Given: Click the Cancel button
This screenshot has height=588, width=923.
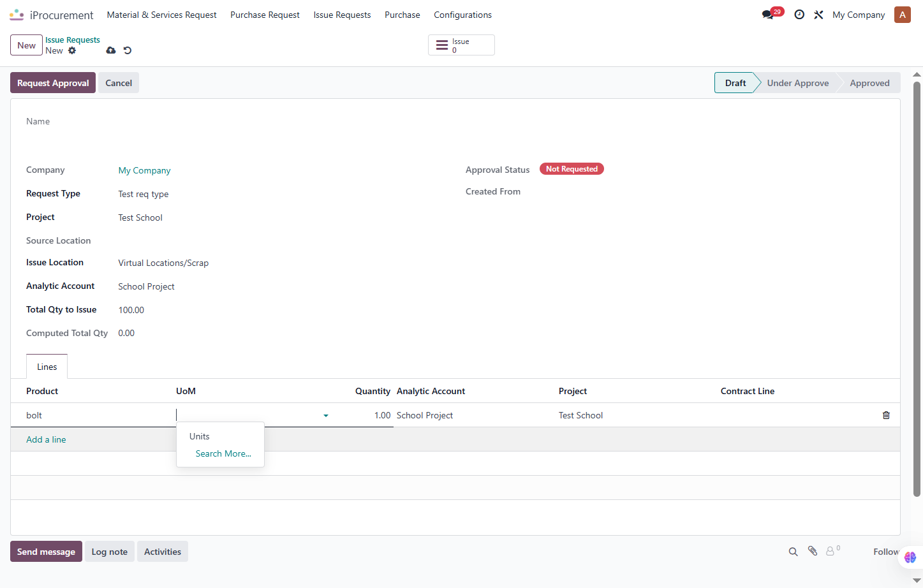Looking at the screenshot, I should [x=119, y=83].
